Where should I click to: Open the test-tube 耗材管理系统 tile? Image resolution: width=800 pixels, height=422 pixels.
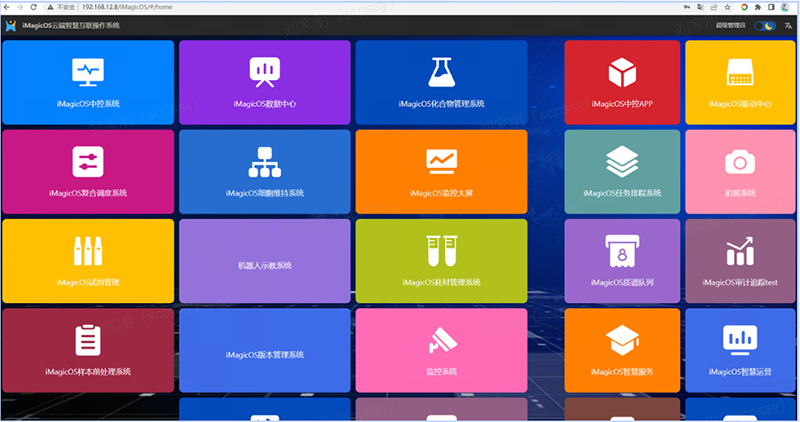[x=441, y=261]
